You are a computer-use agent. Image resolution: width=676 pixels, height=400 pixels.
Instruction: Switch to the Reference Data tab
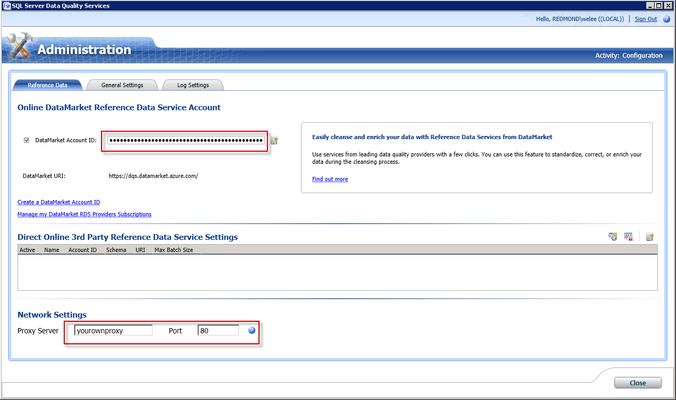(47, 85)
